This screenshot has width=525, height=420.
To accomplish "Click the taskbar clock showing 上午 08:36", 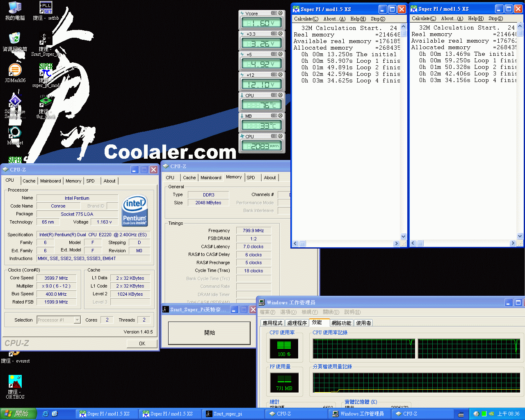I will coord(508,414).
